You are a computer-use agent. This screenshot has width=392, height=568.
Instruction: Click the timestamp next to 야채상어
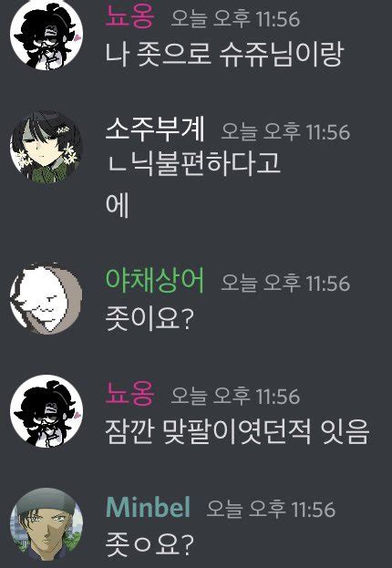[285, 283]
